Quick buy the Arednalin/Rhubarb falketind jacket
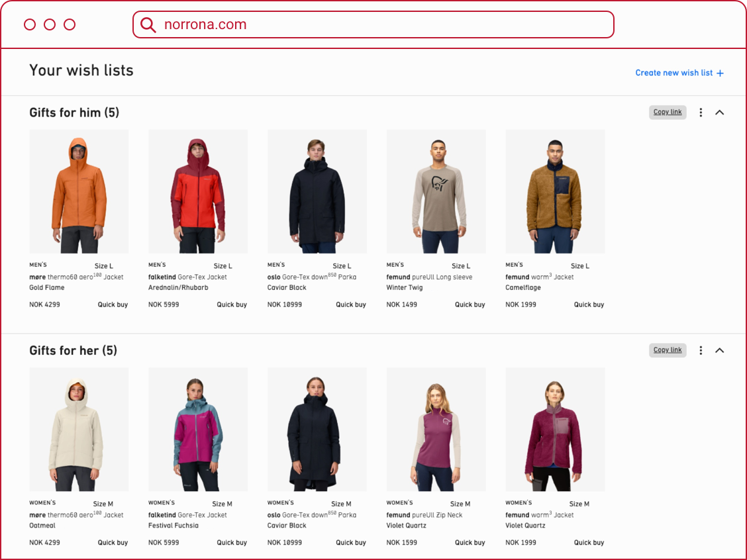Image resolution: width=747 pixels, height=560 pixels. [232, 304]
